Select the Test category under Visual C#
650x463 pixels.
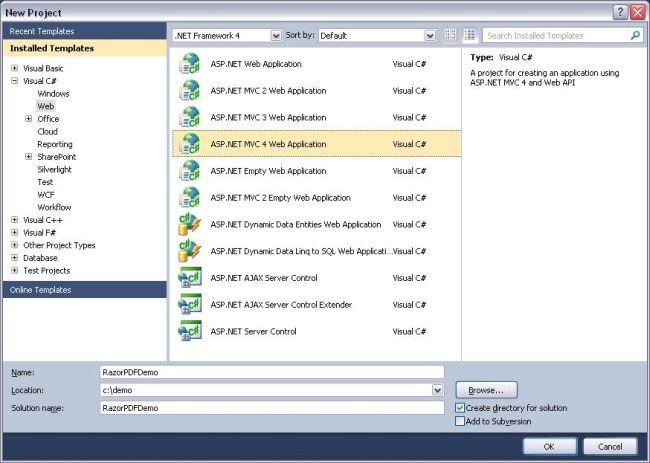coord(45,182)
